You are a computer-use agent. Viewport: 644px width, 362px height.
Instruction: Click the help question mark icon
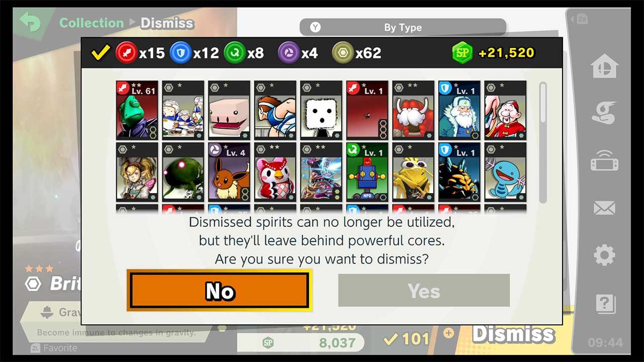(x=604, y=303)
